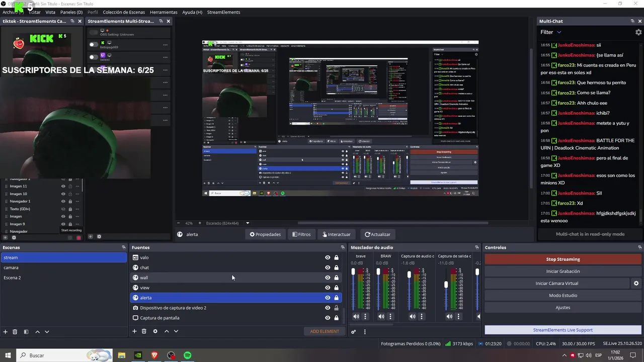Move selected source up in Fuentes

[167, 331]
